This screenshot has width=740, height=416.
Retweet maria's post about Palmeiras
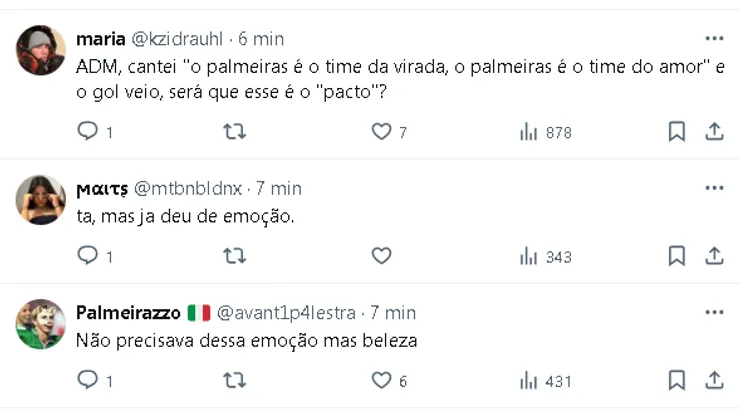(234, 132)
